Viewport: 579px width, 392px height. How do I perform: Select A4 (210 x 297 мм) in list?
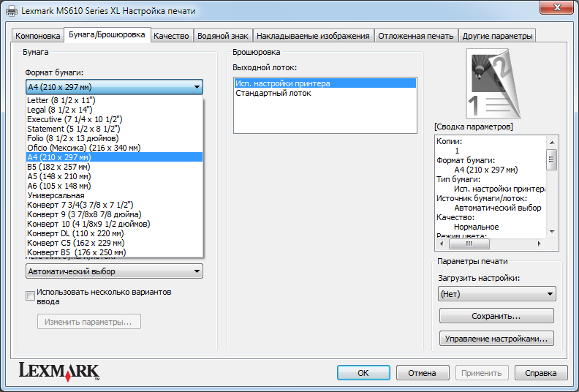(115, 157)
